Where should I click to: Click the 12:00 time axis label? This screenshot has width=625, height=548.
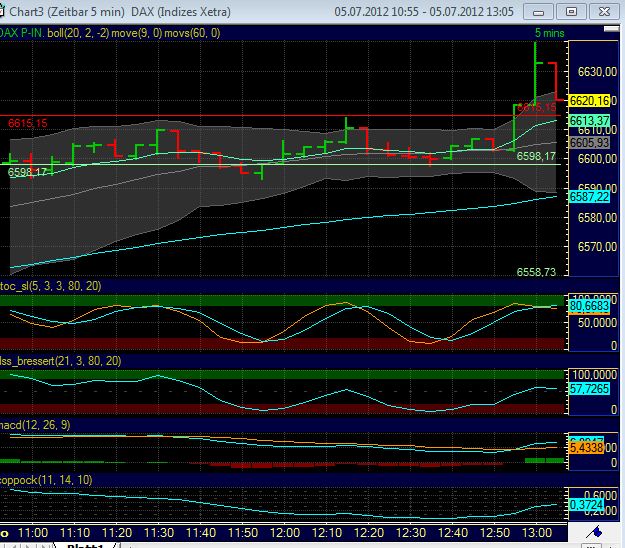tap(285, 533)
